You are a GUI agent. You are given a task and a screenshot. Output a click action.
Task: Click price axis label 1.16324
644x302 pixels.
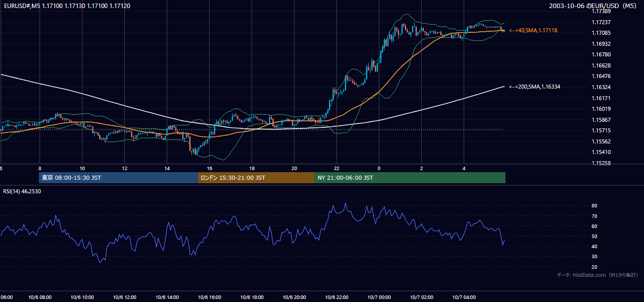click(x=601, y=87)
